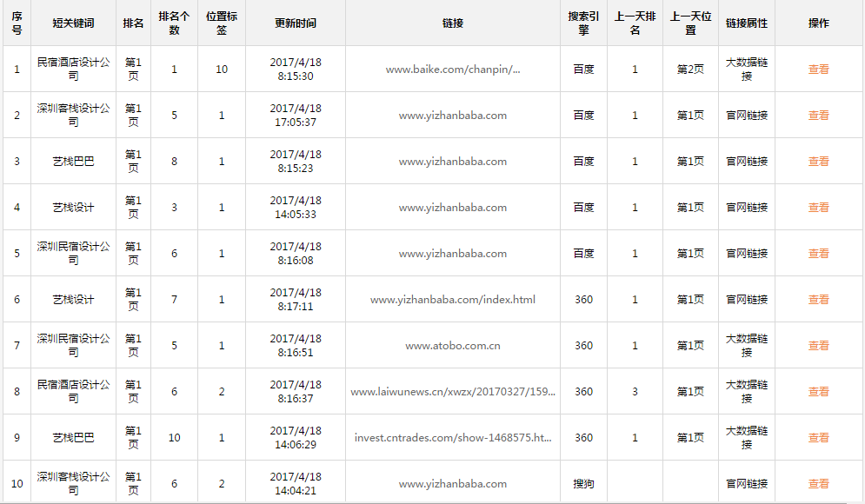Select the 搜索引擎 column header
The width and height of the screenshot is (865, 504).
(x=583, y=23)
